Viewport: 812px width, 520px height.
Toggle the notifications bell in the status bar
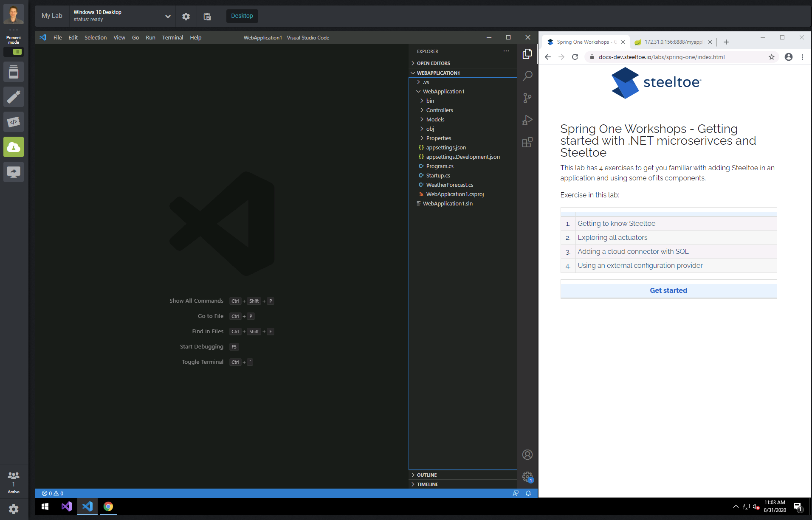528,493
